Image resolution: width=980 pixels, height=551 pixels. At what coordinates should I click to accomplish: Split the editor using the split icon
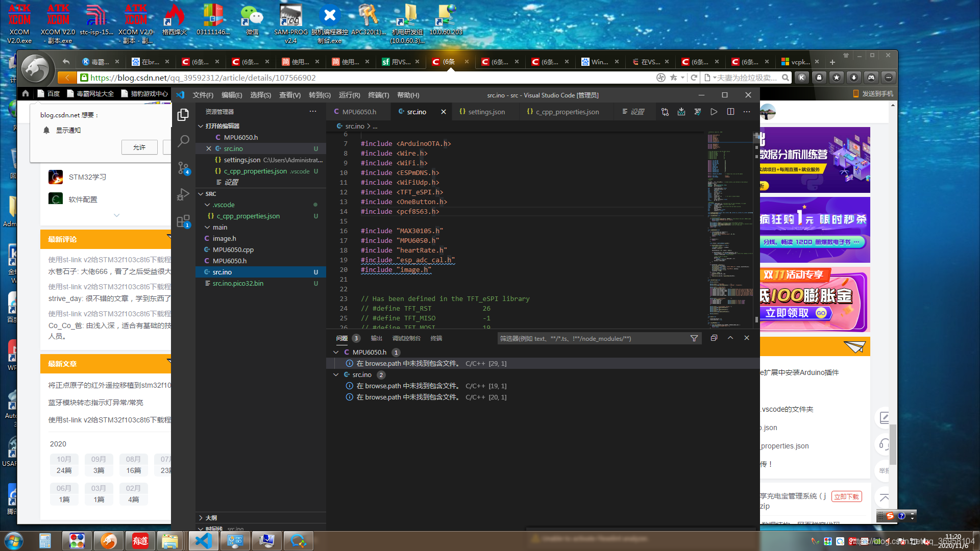coord(730,112)
